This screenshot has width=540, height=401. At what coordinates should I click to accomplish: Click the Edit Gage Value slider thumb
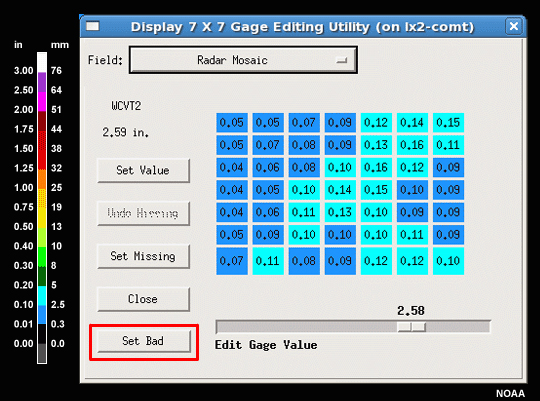pos(412,327)
